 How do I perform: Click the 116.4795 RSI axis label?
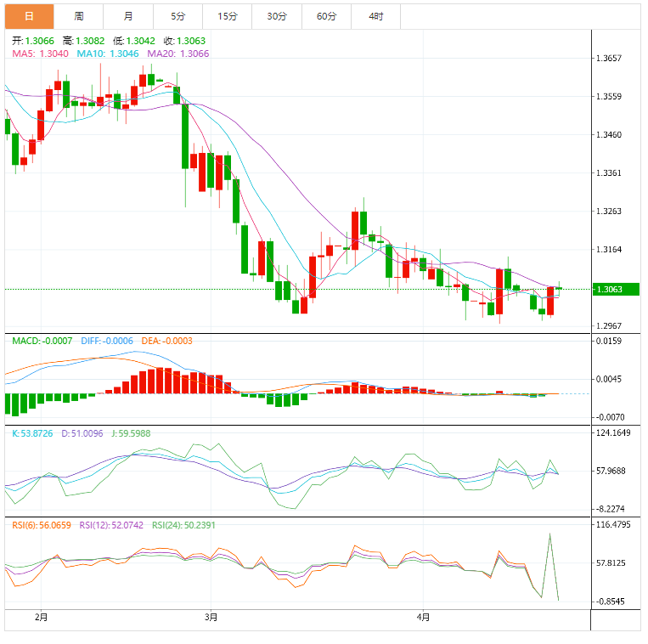pos(613,525)
